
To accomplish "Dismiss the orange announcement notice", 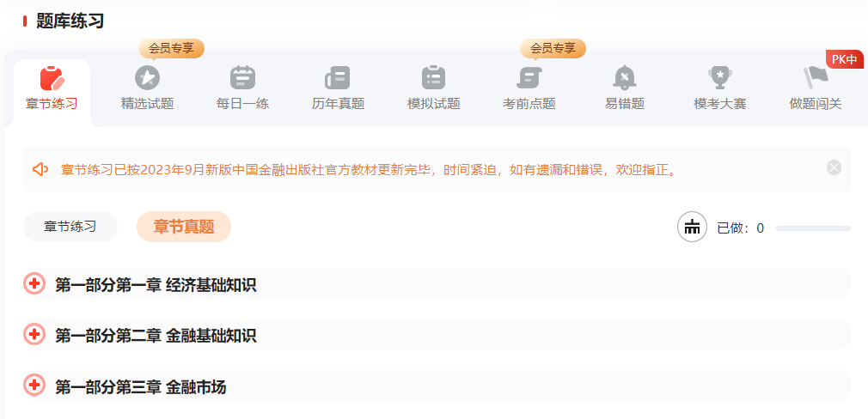I will coord(834,167).
